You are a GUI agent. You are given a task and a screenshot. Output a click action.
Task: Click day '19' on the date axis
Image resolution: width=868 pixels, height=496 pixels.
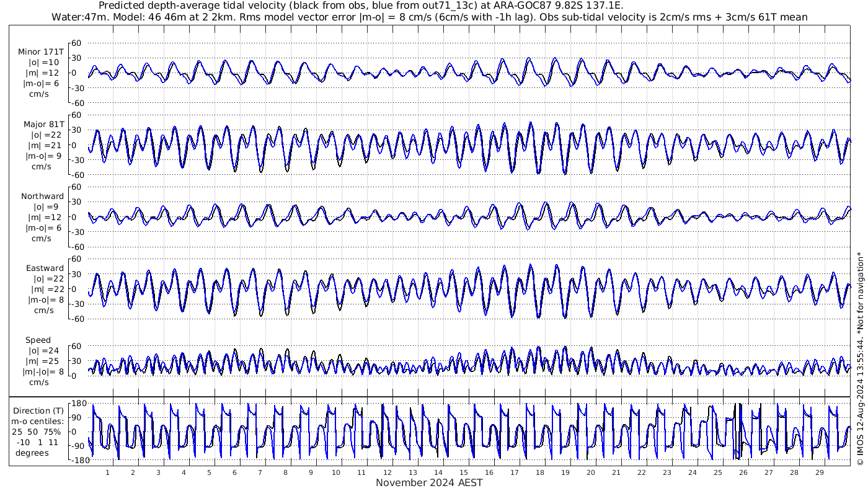(x=565, y=472)
